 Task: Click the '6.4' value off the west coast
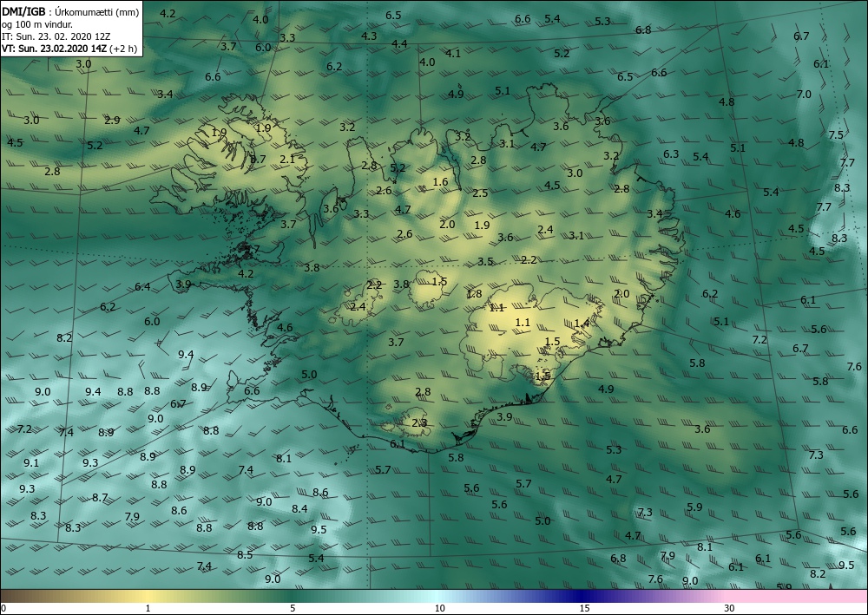click(x=142, y=287)
